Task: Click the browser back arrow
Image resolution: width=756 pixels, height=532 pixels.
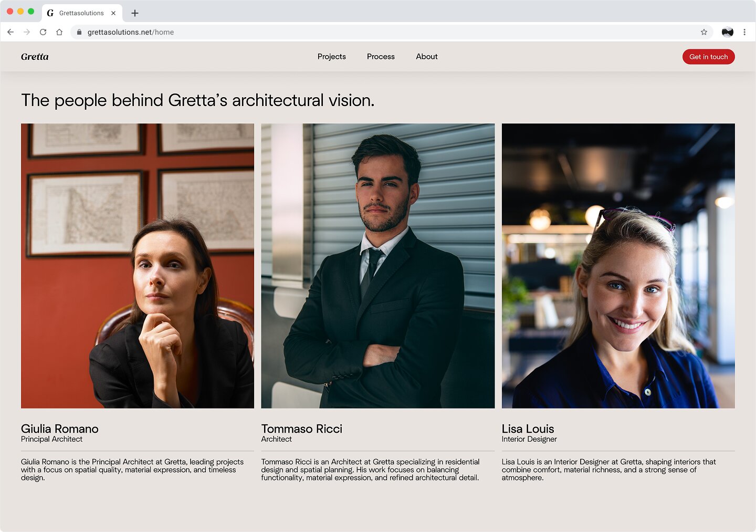Action: (10, 32)
